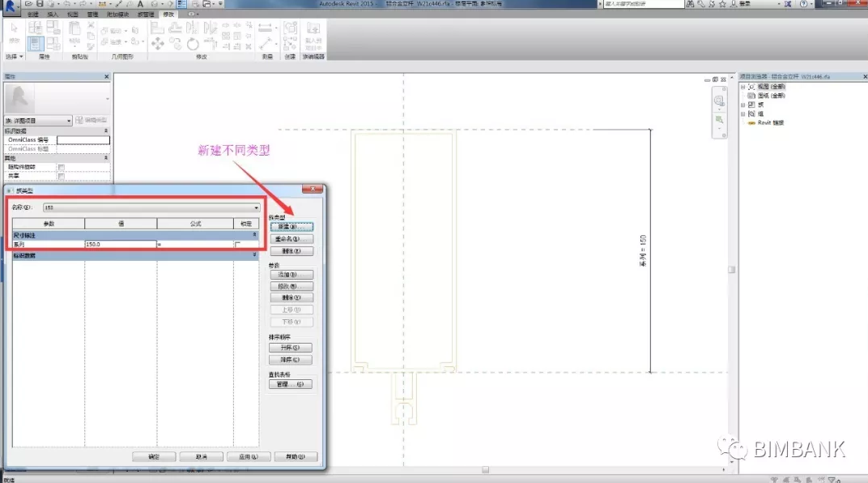
Task: Click the Move tool icon in Modify panel
Action: (158, 44)
